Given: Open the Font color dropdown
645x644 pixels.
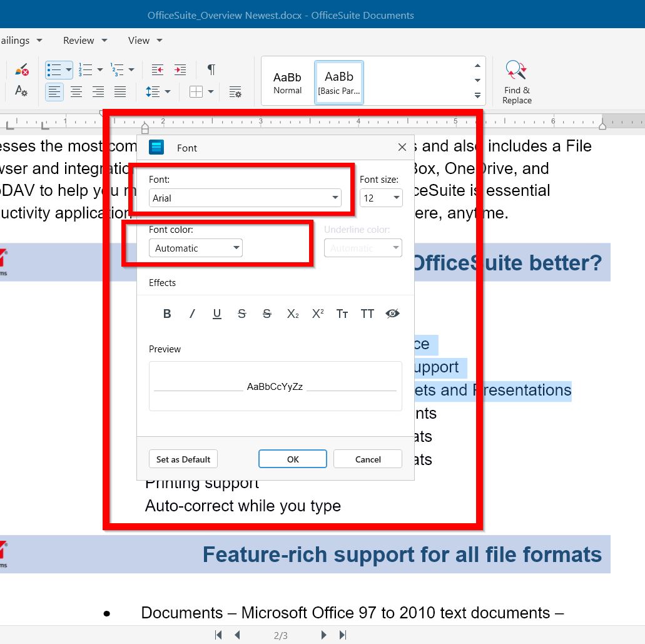Looking at the screenshot, I should click(x=196, y=248).
